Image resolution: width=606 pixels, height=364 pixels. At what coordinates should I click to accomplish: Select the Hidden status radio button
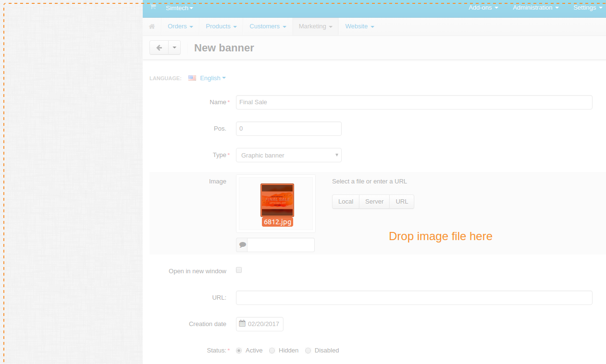tap(272, 351)
